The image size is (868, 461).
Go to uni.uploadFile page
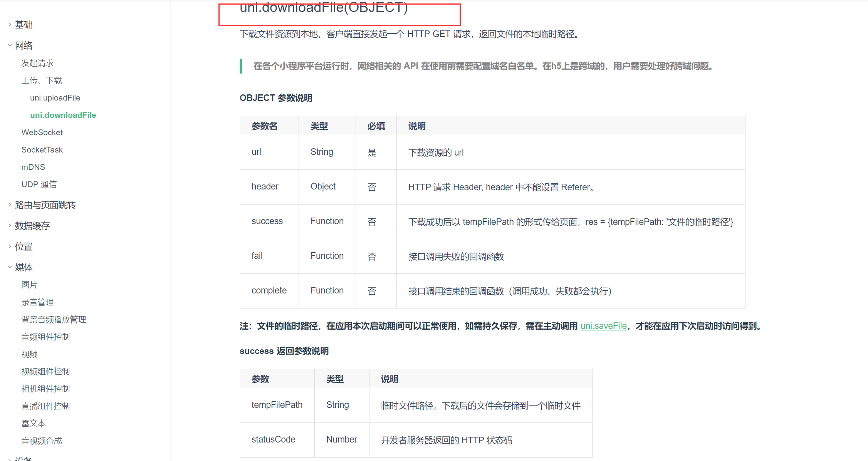tap(55, 98)
